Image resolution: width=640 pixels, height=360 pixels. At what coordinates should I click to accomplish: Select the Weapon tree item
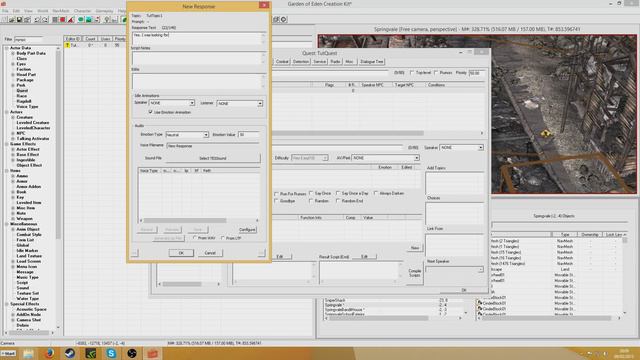click(24, 218)
